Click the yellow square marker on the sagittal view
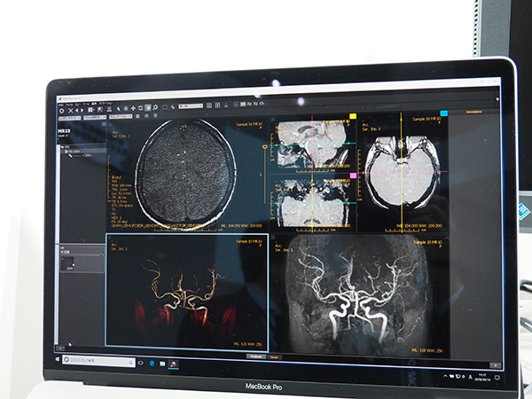This screenshot has height=399, width=532. (x=354, y=116)
